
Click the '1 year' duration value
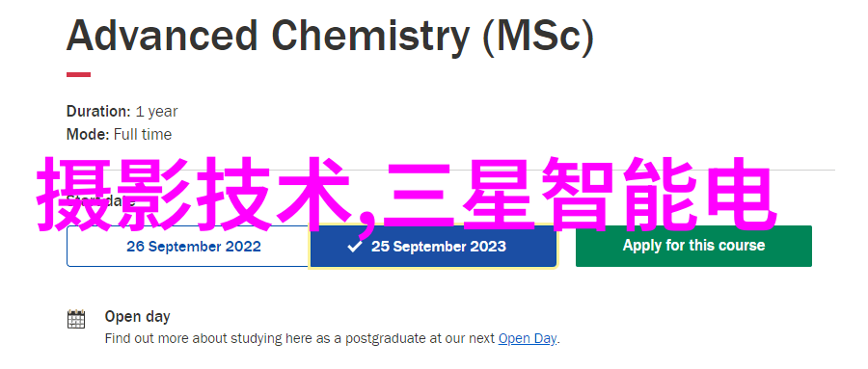(x=156, y=111)
